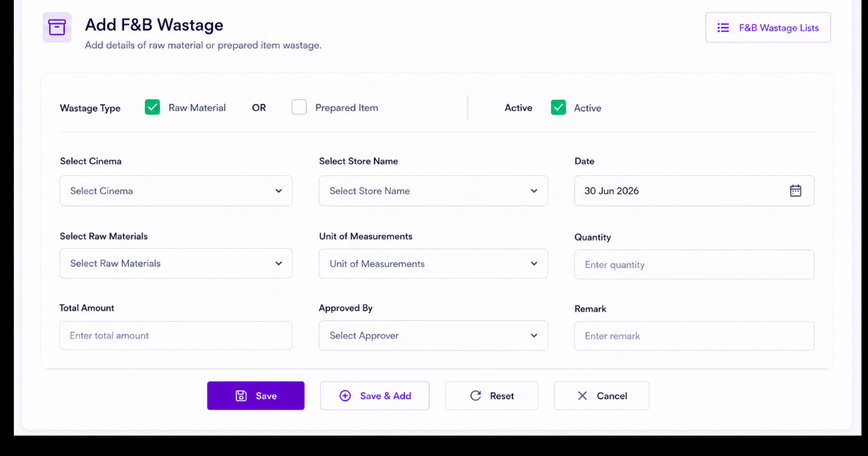
Task: Expand the Select Store Name dropdown
Action: coord(433,191)
